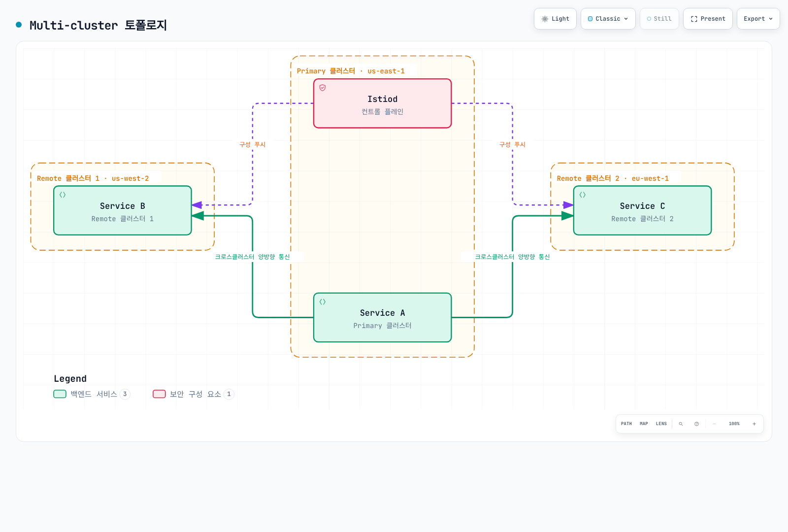Select the Service A node
Screen dimensions: 788x532
click(383, 318)
